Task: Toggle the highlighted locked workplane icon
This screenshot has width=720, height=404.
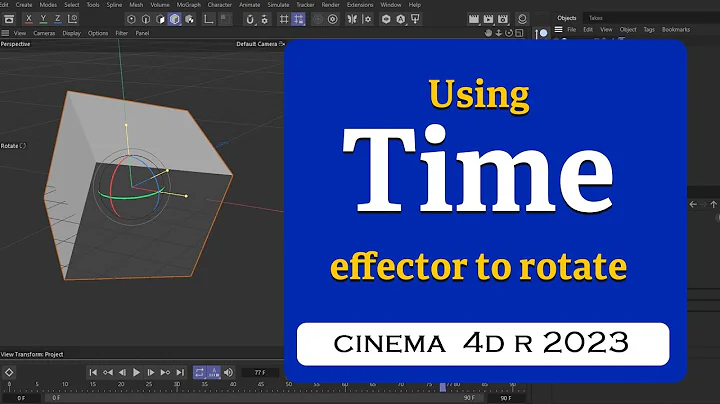Action: (298, 19)
